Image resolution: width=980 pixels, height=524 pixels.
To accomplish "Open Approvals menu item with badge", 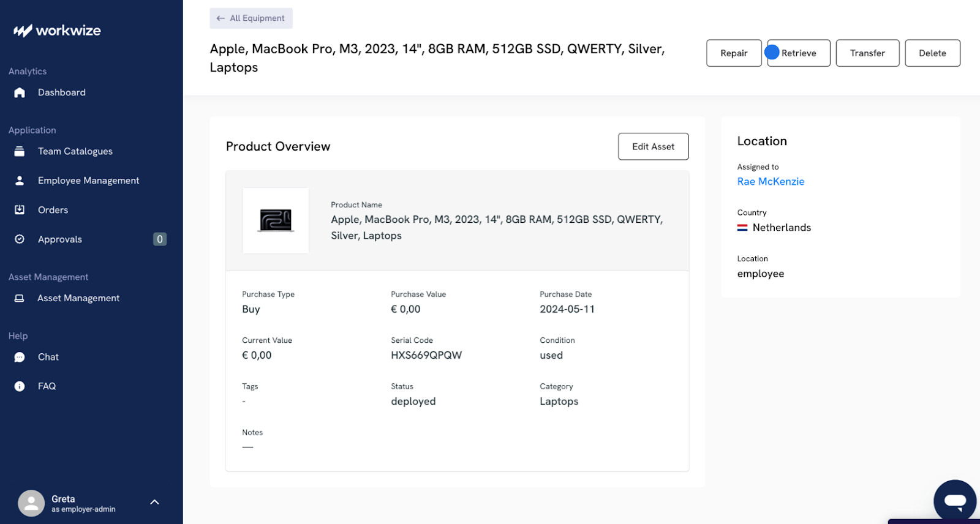I will (60, 239).
